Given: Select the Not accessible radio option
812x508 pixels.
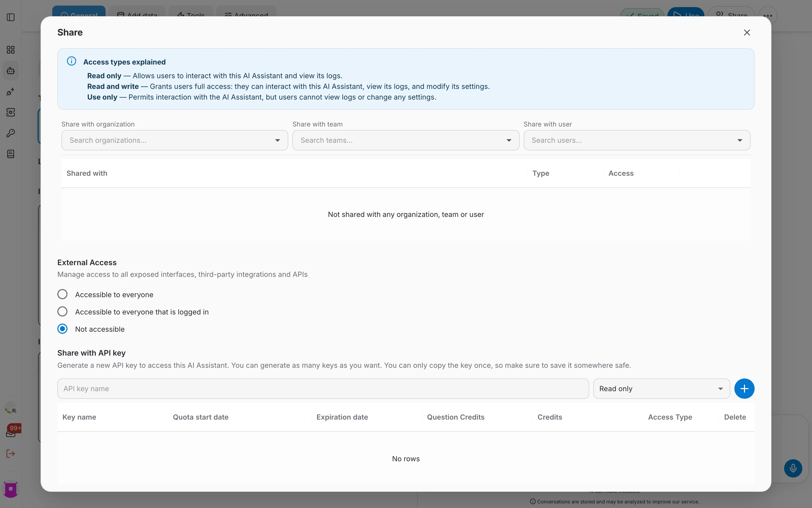Looking at the screenshot, I should [62, 329].
